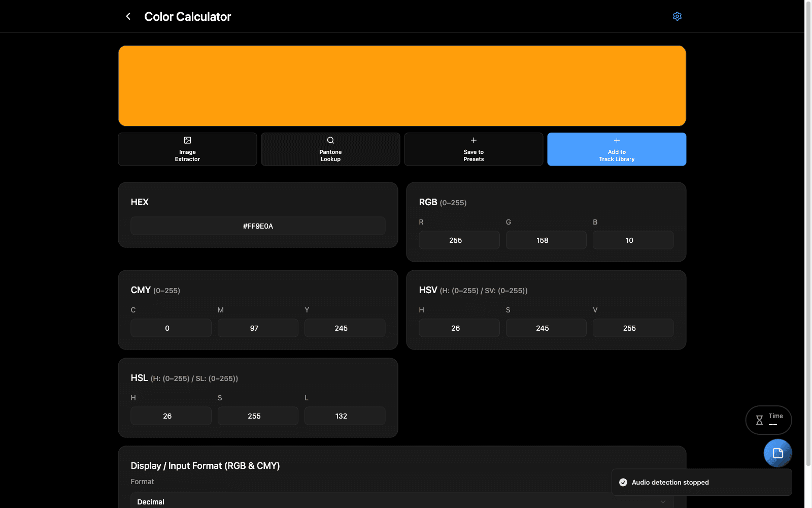Click the blue floating note button
Viewport: 812px width, 508px height.
click(x=777, y=453)
